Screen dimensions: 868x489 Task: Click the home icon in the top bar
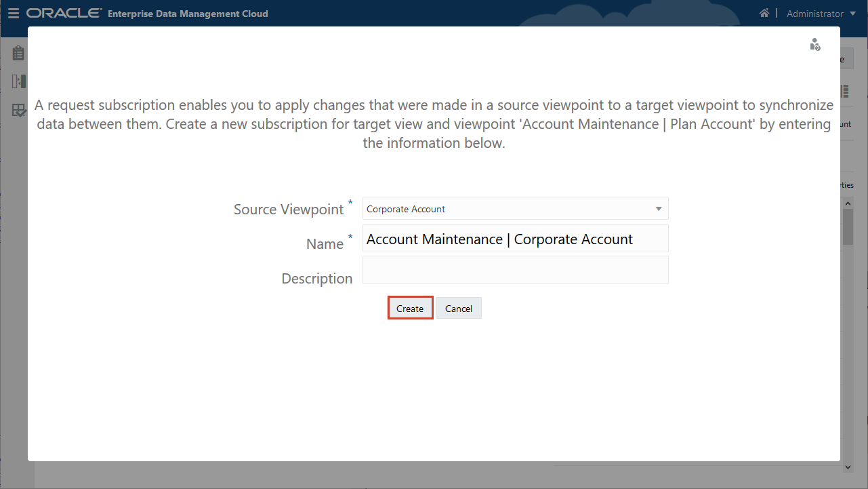pos(764,12)
